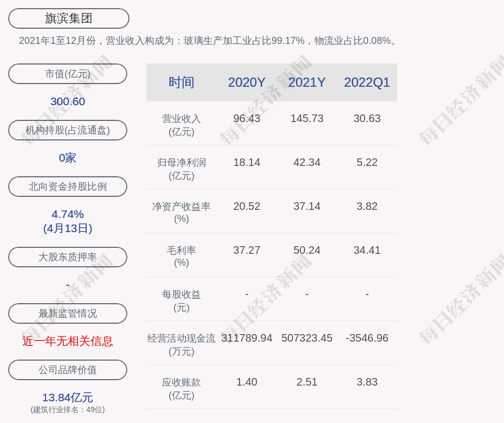Click ROE value 37.14
Screen dimensions: 504x423
click(x=307, y=206)
